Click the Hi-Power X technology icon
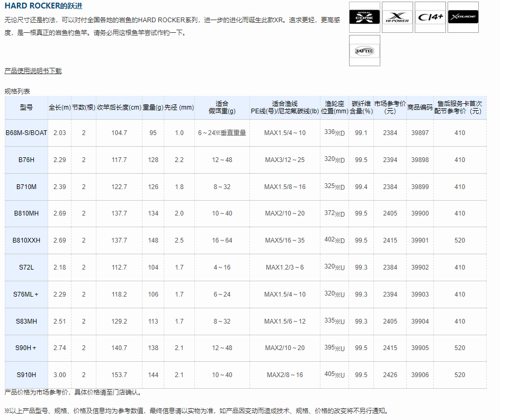Screen dimensions: 509x420 pos(397,17)
